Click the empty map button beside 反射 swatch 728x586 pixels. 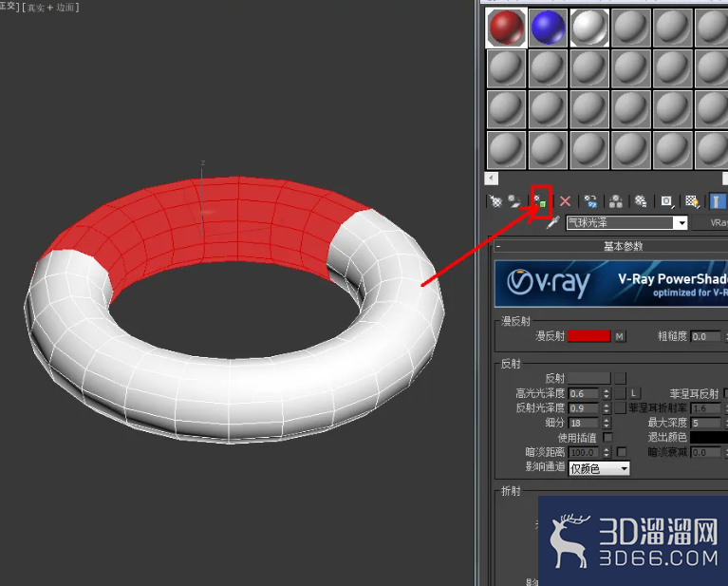(x=621, y=378)
